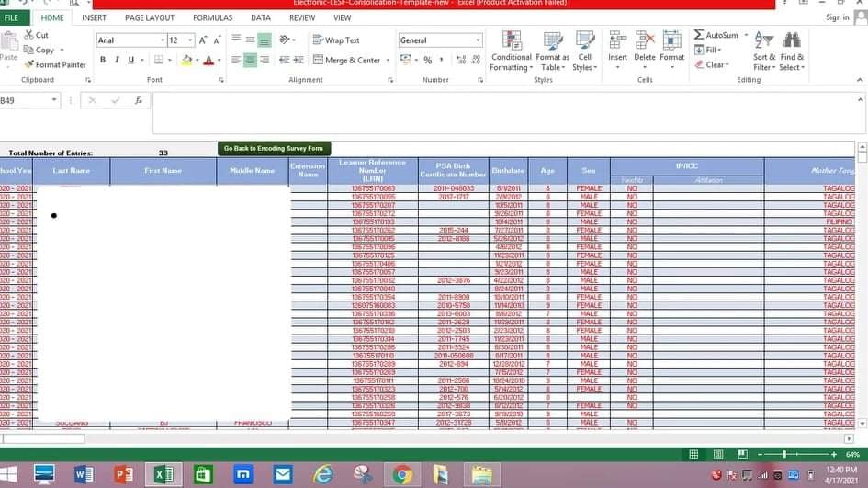The width and height of the screenshot is (868, 488).
Task: Toggle Underline formatting
Action: (x=131, y=60)
